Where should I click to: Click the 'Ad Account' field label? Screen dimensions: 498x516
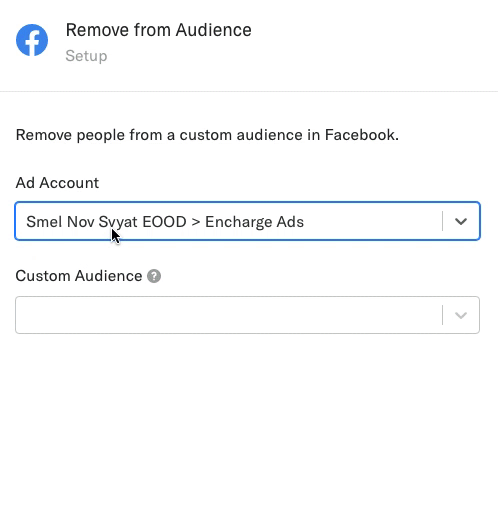[x=57, y=183]
